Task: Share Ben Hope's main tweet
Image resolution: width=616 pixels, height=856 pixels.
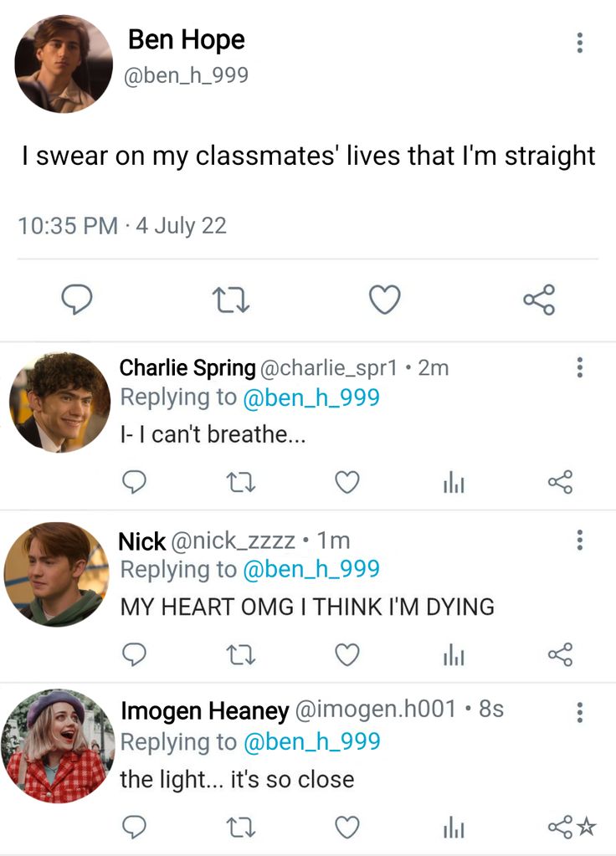Action: click(538, 299)
